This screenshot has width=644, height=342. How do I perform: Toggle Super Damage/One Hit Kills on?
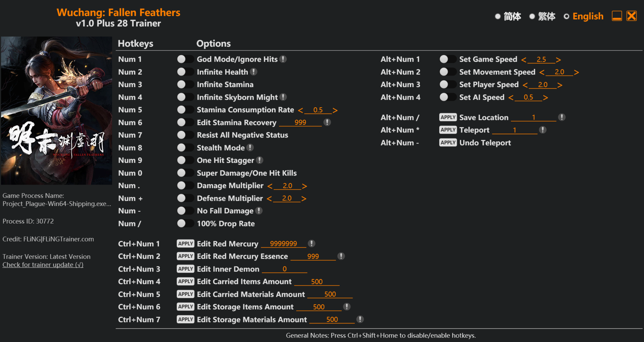point(185,173)
